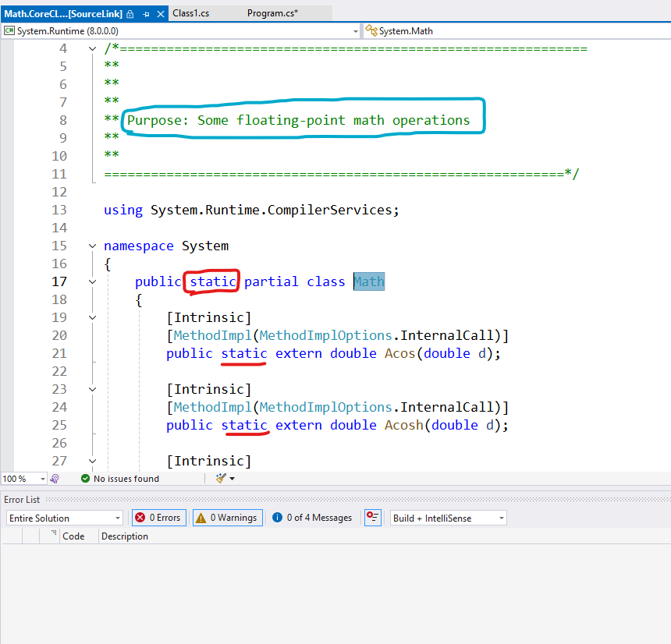The height and width of the screenshot is (644, 671).
Task: Click the using keyword on line 13
Action: point(123,210)
